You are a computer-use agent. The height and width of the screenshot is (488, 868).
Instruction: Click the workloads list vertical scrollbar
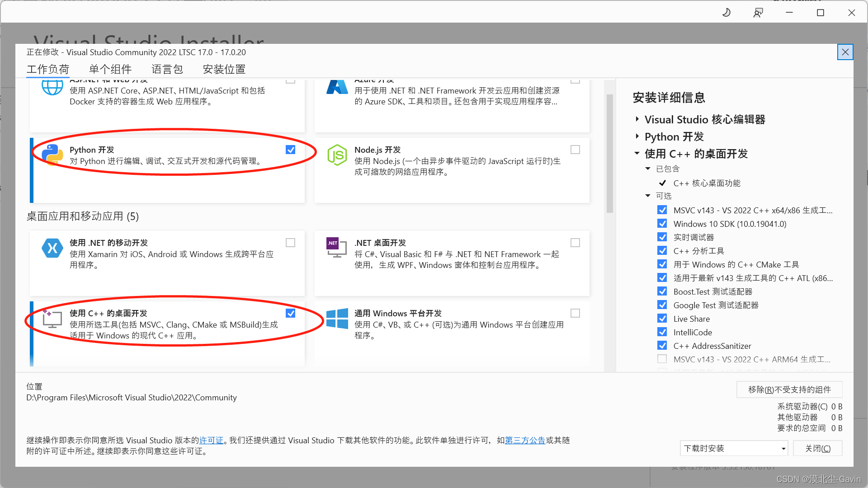pos(609,154)
